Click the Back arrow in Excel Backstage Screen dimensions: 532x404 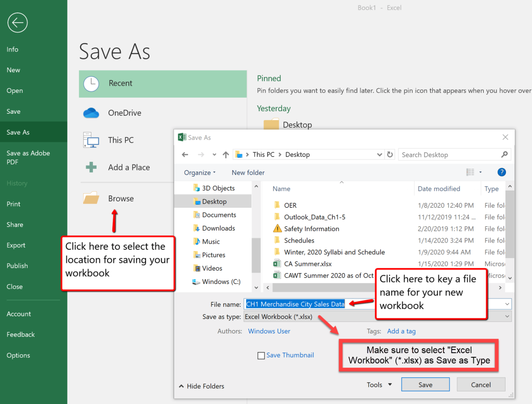click(17, 22)
